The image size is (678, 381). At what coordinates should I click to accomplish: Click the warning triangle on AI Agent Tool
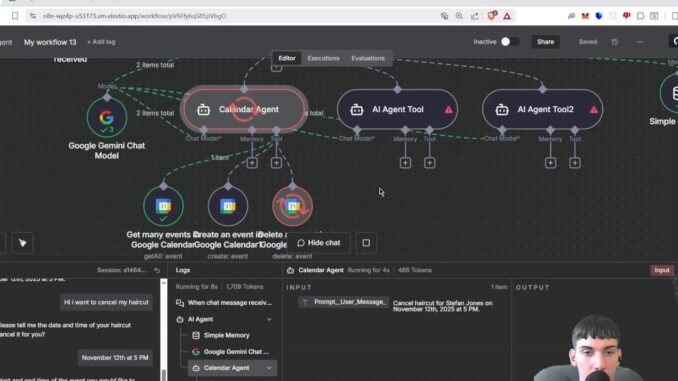[448, 109]
